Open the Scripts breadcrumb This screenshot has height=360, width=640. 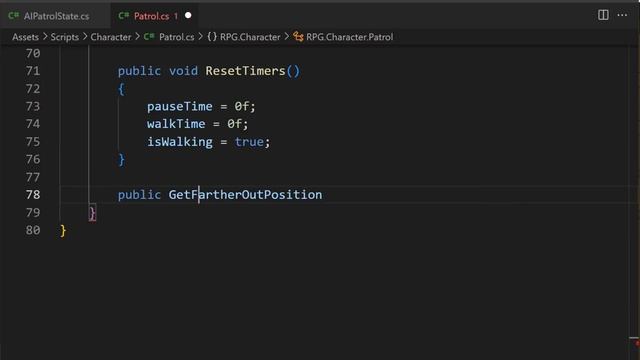pyautogui.click(x=64, y=37)
